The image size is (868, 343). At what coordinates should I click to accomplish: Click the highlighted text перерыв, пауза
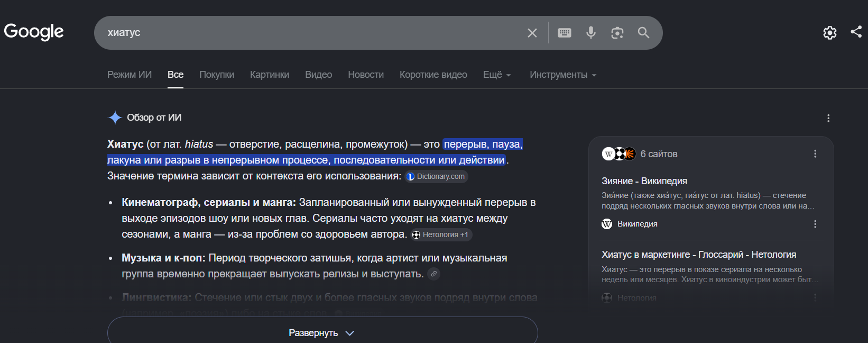[483, 144]
